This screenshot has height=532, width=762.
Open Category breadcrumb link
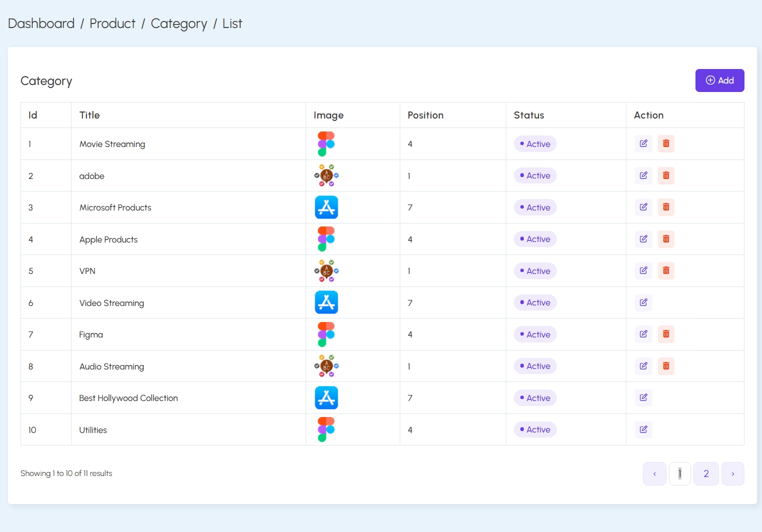[x=179, y=23]
